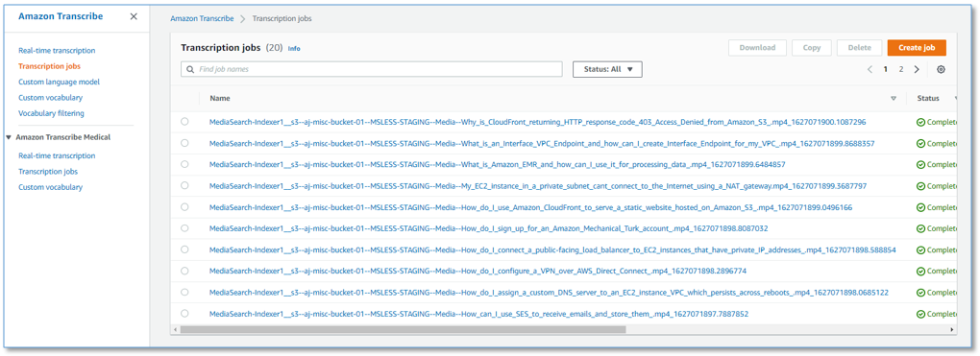Image resolution: width=980 pixels, height=356 pixels.
Task: Open Vocabulary filtering page
Action: coord(51,113)
